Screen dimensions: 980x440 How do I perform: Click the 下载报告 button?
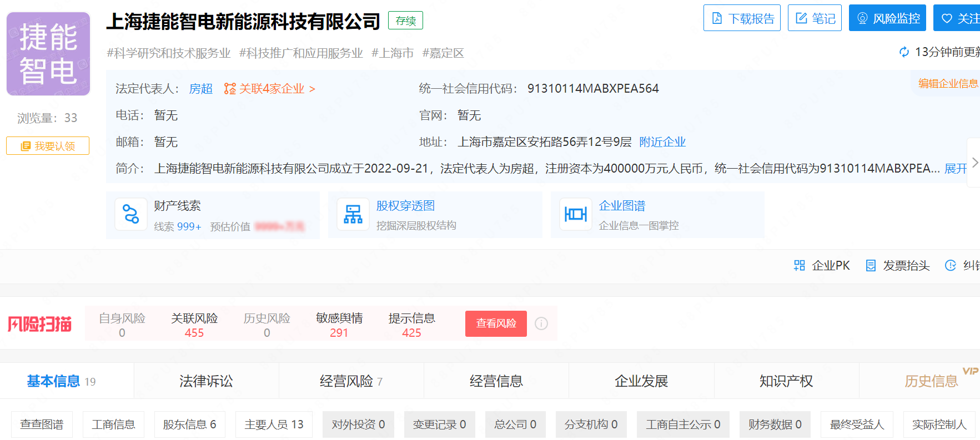click(x=742, y=18)
